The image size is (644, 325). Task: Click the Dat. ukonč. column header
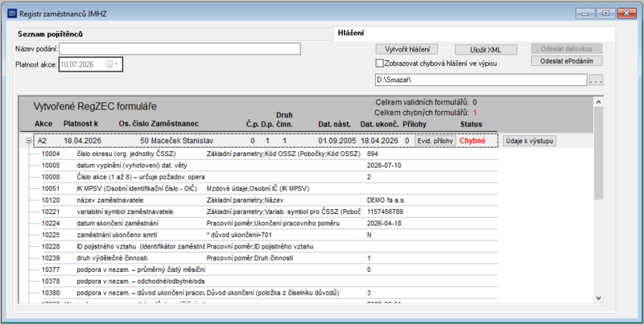click(x=380, y=124)
